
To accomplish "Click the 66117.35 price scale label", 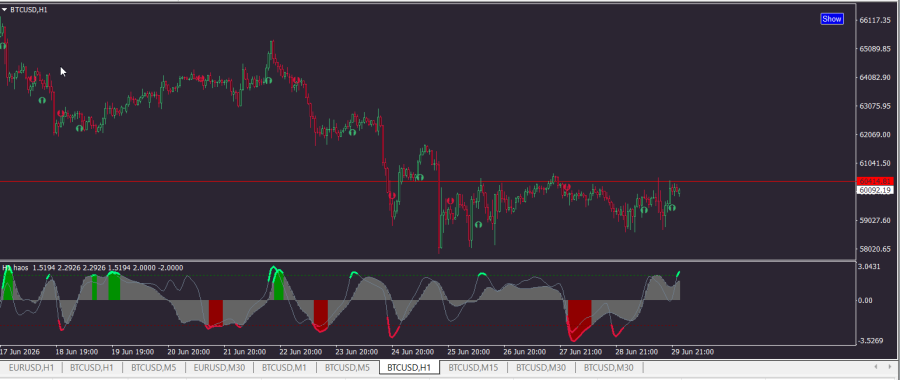I will click(875, 20).
